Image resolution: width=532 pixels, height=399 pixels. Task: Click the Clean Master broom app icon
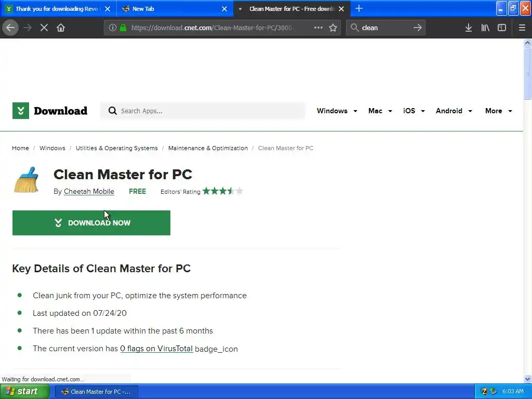(26, 180)
